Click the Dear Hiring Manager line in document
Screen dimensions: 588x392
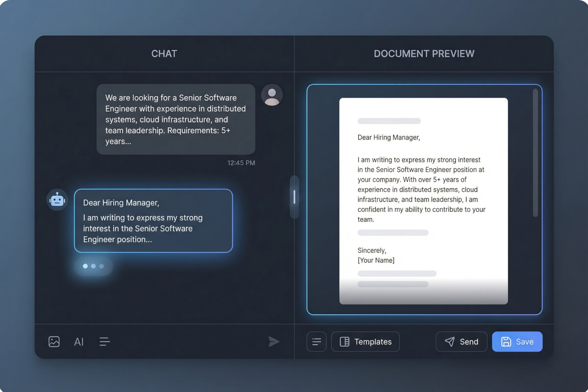[x=389, y=138]
